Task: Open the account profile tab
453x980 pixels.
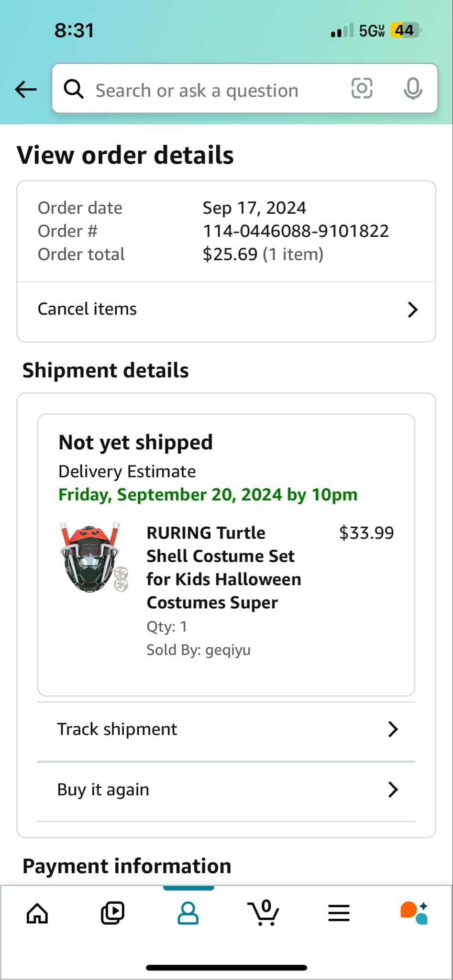Action: [x=188, y=913]
